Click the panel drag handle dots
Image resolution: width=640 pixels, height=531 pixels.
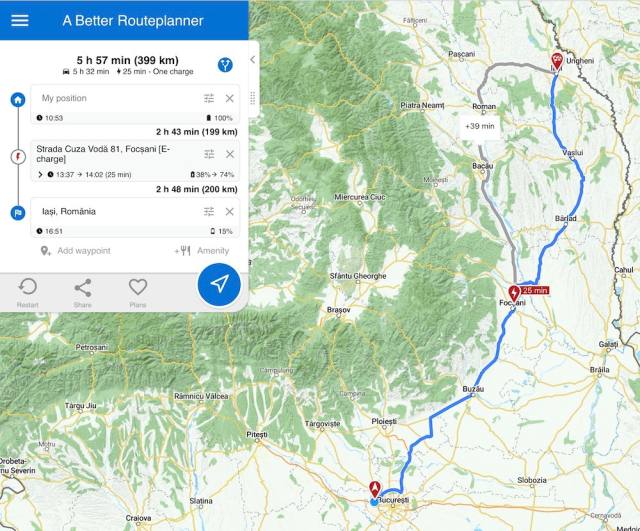coord(253,98)
